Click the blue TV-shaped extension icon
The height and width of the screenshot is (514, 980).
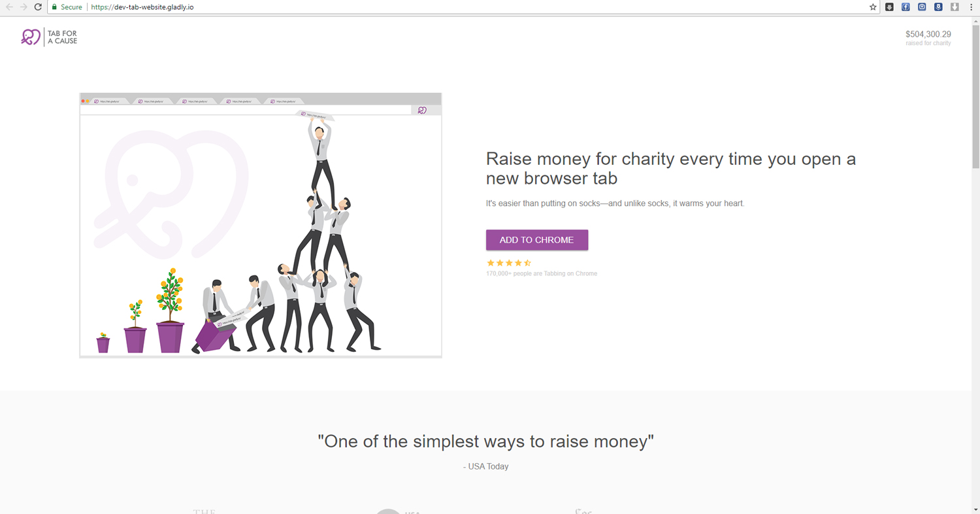[x=922, y=7]
